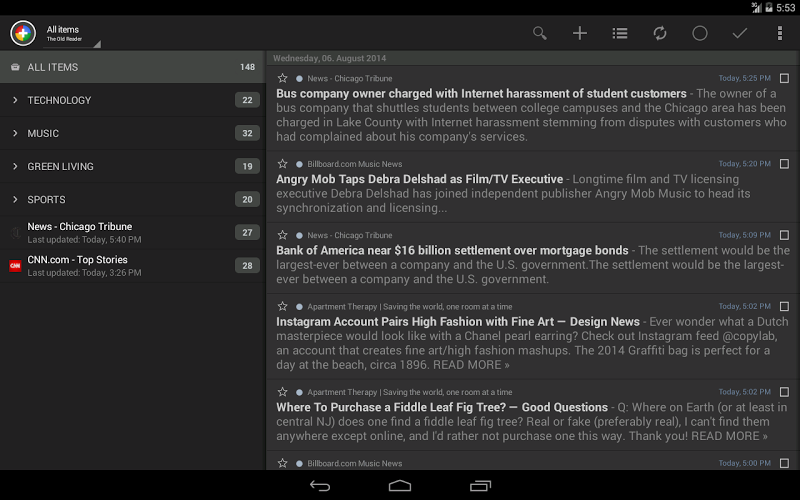
Task: Open Angry Mob Taps Debra Delshad article
Action: 533,187
